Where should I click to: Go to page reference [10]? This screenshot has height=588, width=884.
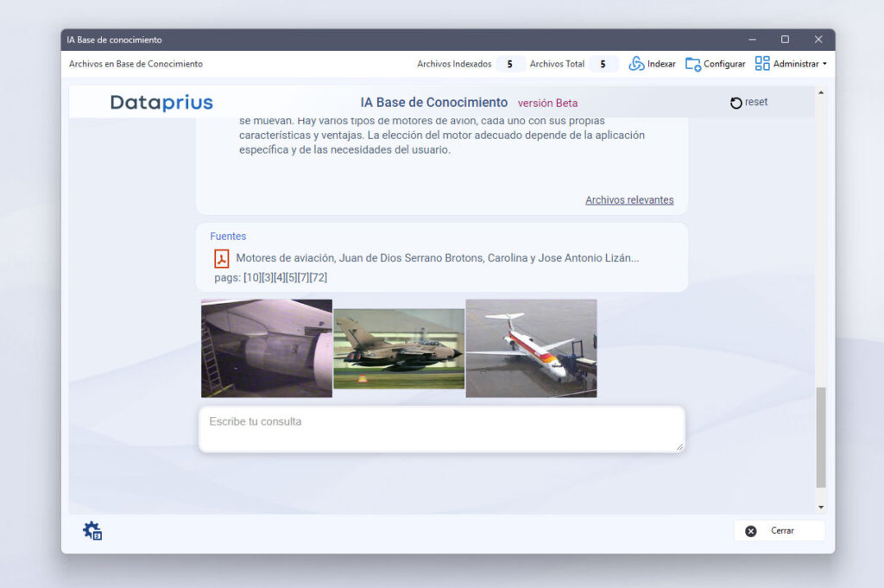click(x=252, y=277)
